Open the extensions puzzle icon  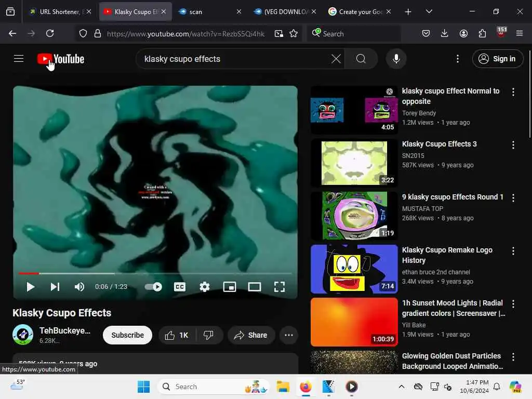coord(482,33)
